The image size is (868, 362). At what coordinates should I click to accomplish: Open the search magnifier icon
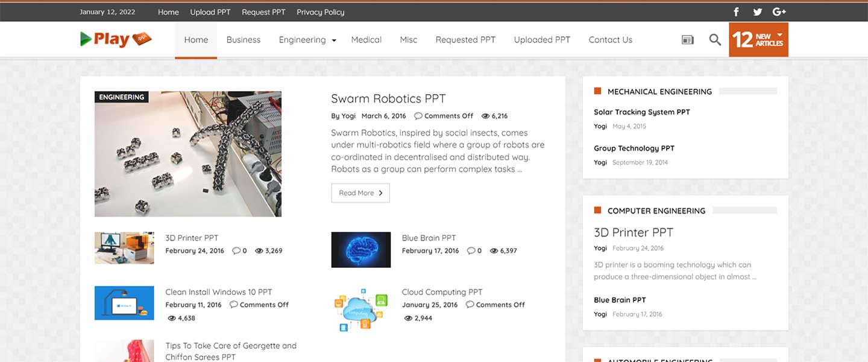715,40
